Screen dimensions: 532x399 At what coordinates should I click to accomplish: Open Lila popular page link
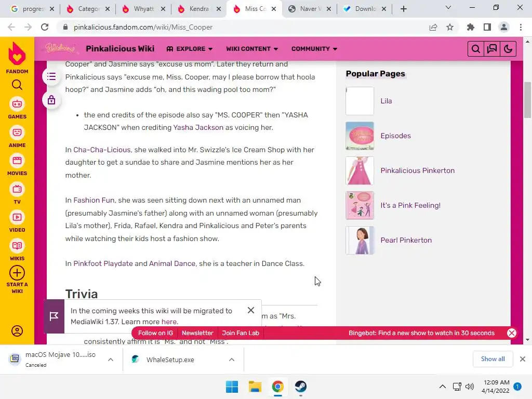[386, 101]
